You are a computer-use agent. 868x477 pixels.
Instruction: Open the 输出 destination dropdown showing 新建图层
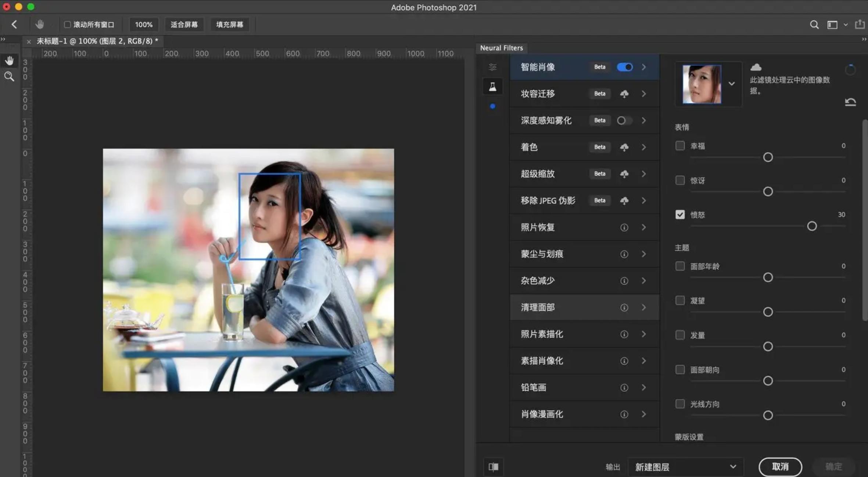(x=685, y=466)
